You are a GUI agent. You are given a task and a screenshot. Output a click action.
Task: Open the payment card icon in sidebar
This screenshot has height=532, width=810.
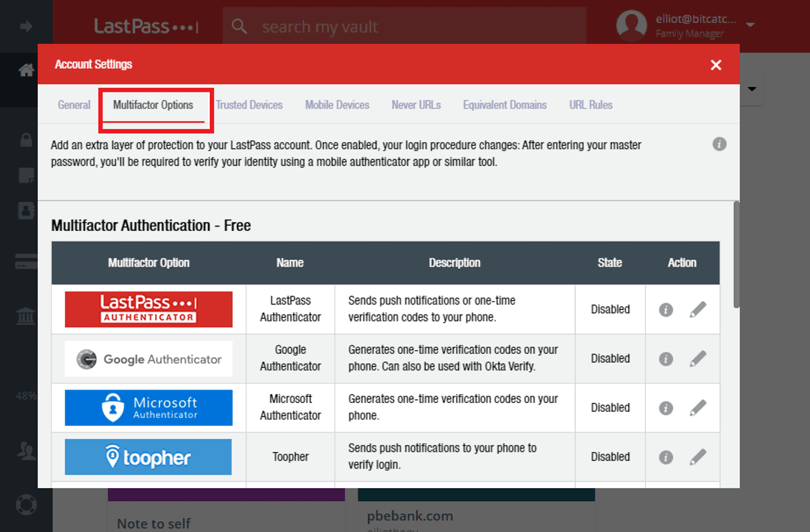tap(26, 262)
